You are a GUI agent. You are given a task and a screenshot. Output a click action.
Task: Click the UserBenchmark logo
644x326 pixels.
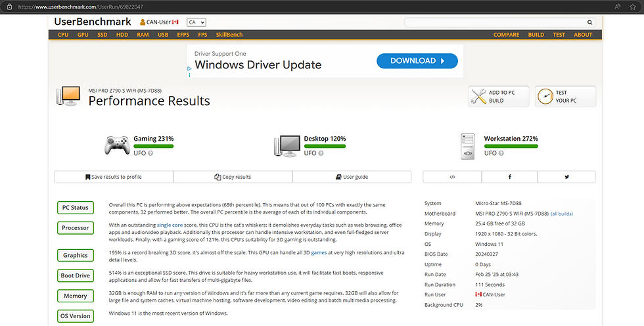tap(93, 22)
